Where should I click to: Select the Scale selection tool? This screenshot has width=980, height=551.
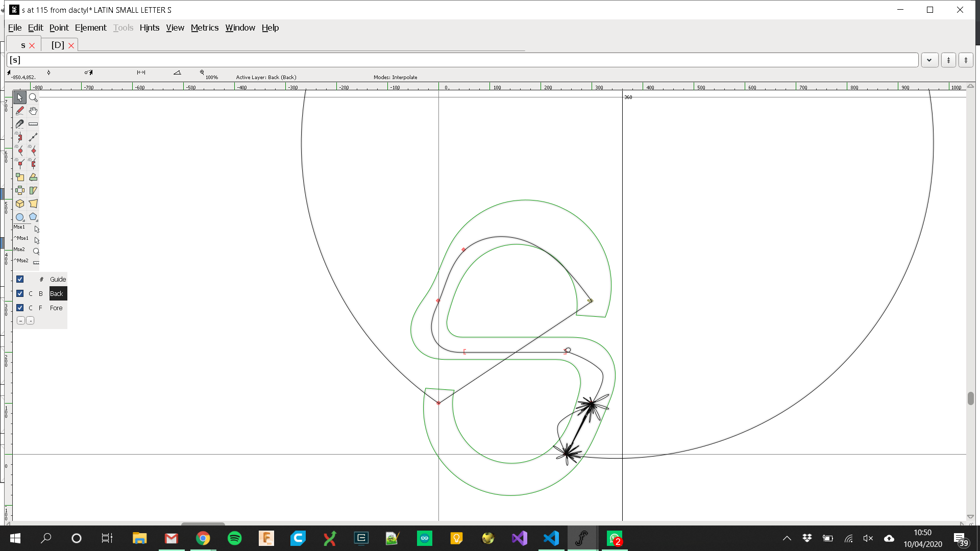[x=20, y=177]
